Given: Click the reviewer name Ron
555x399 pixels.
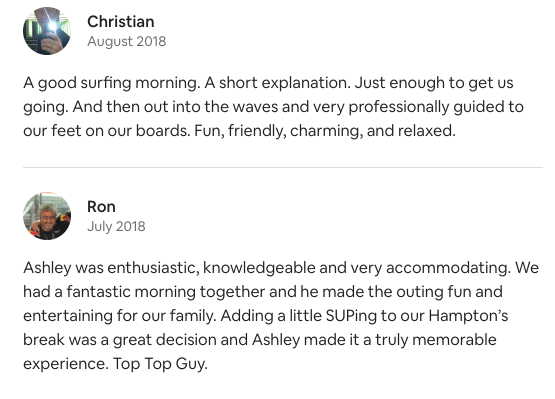Looking at the screenshot, I should tap(101, 206).
